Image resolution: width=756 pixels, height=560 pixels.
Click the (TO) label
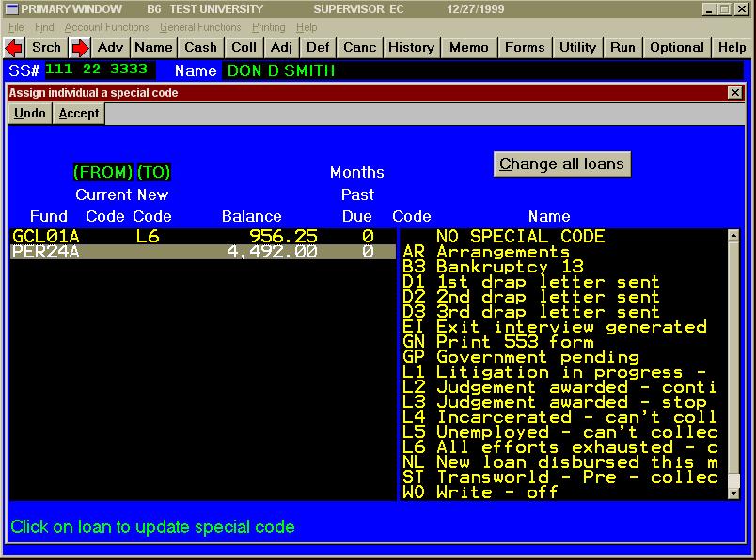tap(154, 172)
